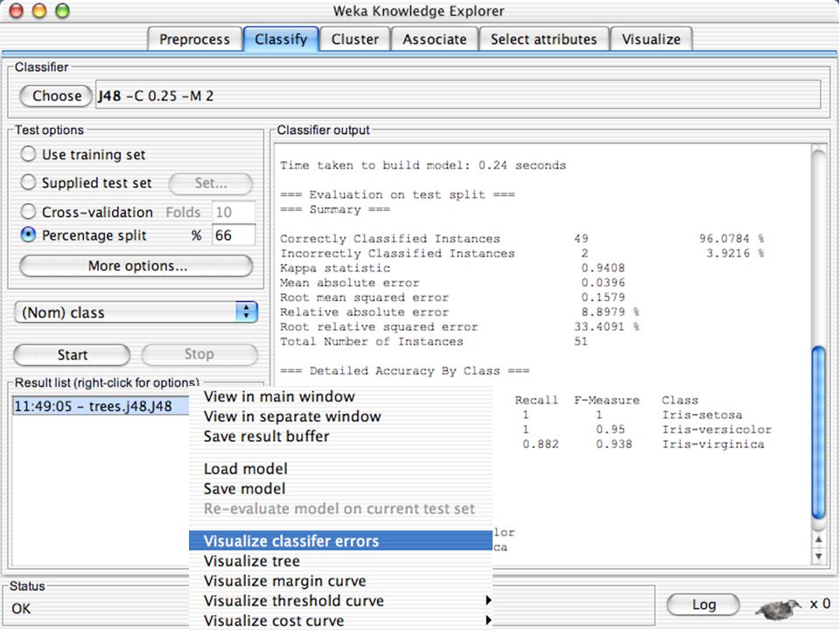Screen dimensions: 840x630
Task: Open the Log button
Action: pyautogui.click(x=703, y=605)
